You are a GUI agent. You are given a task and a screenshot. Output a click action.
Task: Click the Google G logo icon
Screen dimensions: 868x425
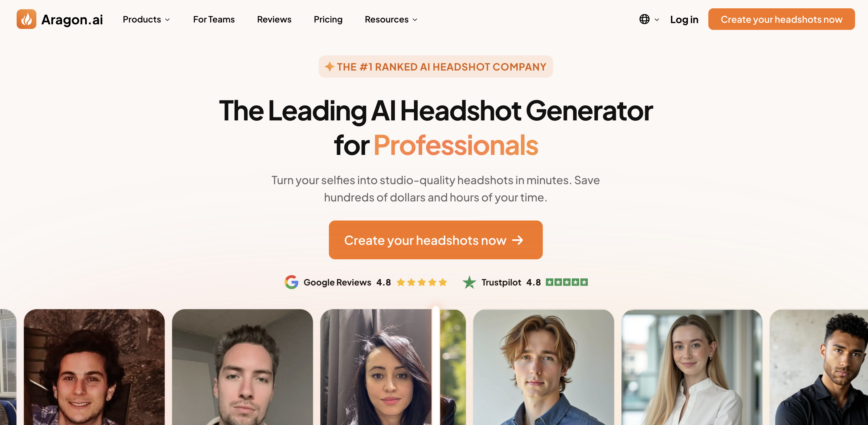(292, 282)
